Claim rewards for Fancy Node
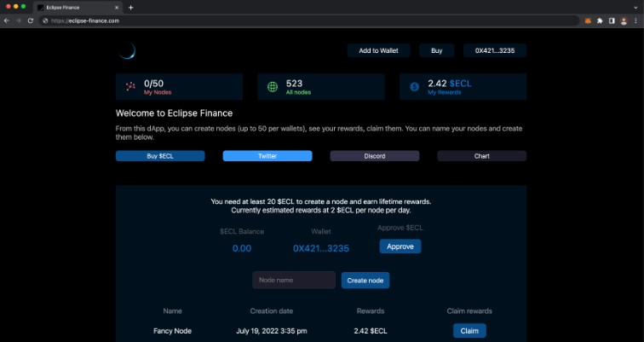Image resolution: width=644 pixels, height=342 pixels. click(x=469, y=331)
